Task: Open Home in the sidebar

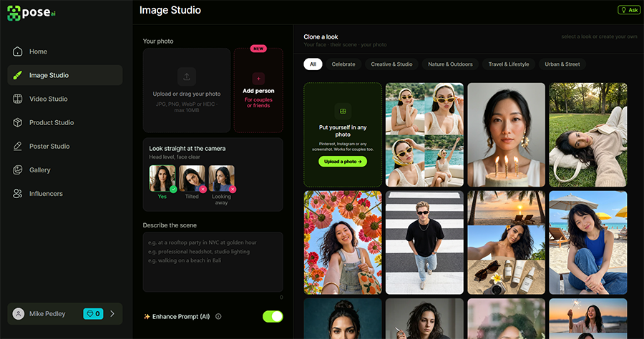Action: pyautogui.click(x=65, y=51)
